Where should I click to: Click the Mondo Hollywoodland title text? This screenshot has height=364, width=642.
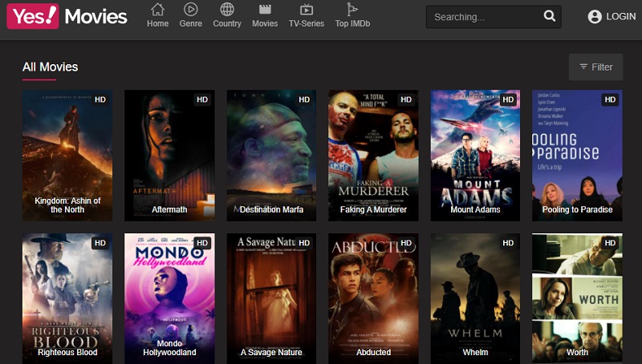[x=169, y=348]
